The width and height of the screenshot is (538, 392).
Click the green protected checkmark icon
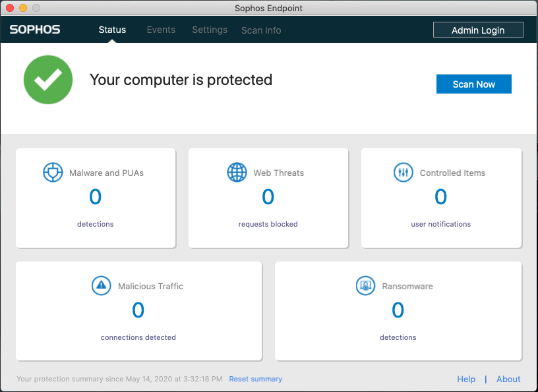pos(48,80)
